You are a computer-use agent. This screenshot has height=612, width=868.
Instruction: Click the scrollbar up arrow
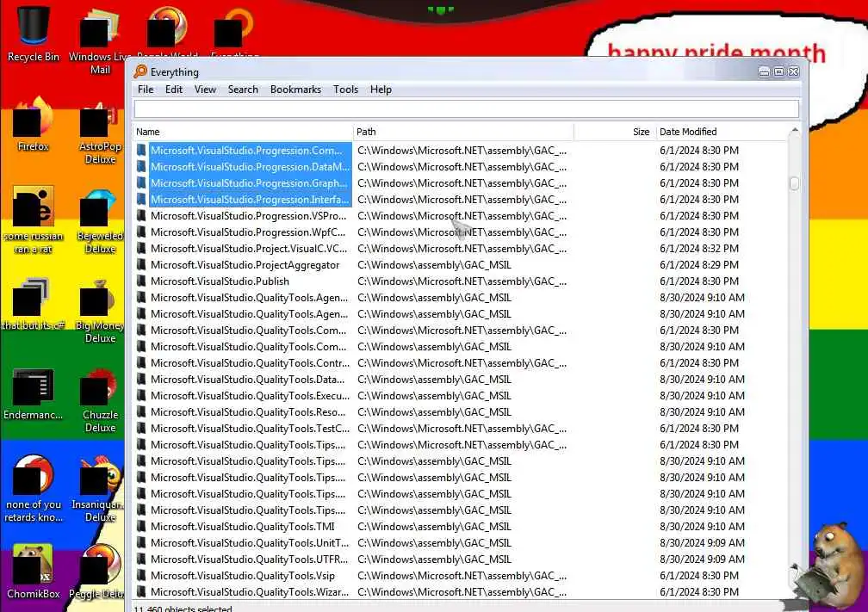pos(795,131)
